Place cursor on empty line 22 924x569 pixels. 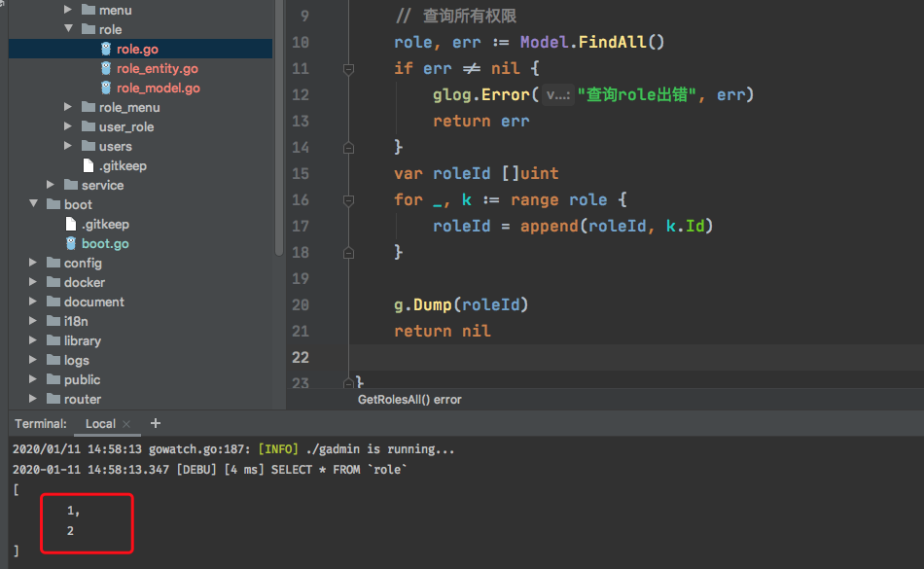[636, 357]
